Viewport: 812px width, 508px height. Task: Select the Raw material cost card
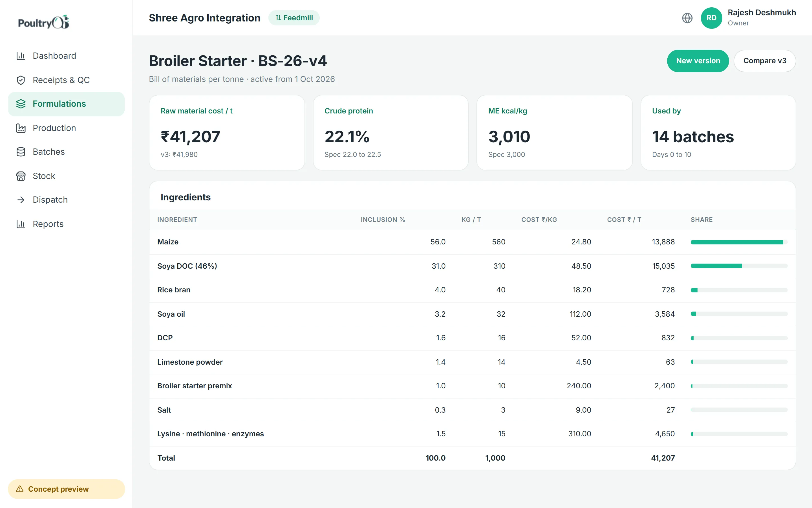(227, 133)
